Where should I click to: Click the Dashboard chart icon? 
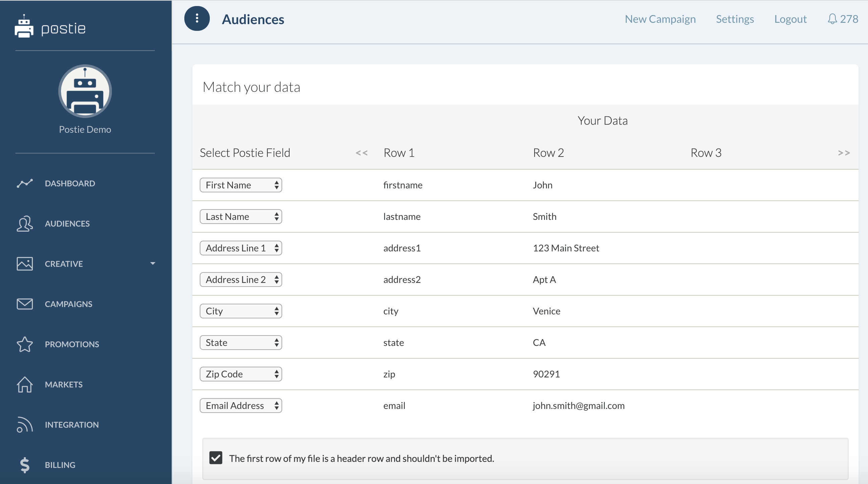[x=24, y=183]
